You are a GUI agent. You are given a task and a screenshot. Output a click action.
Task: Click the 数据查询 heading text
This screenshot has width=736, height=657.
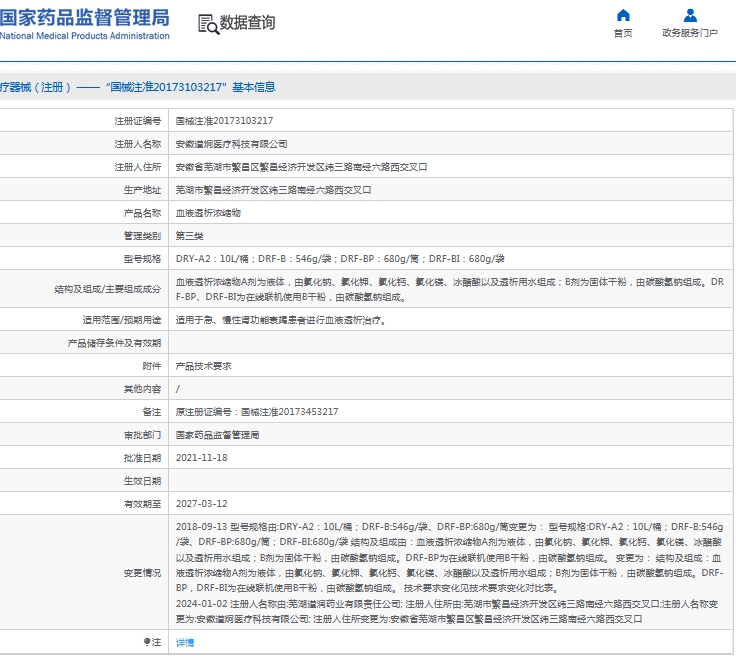click(247, 23)
